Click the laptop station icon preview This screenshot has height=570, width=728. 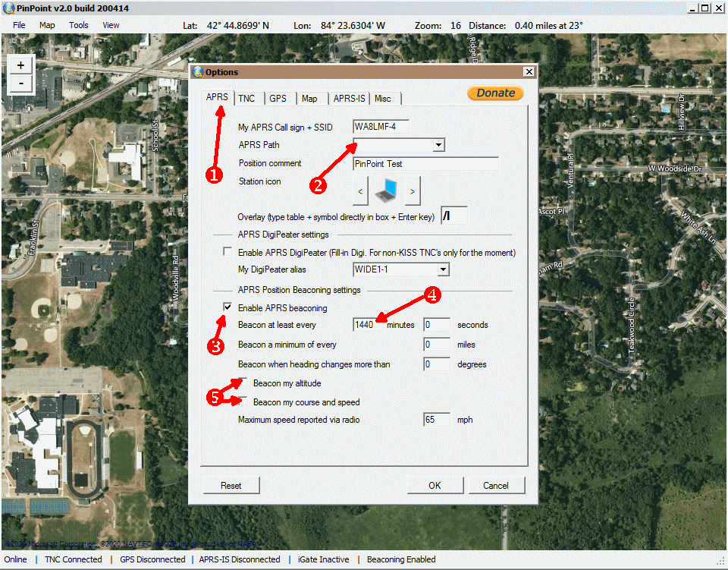tap(386, 191)
